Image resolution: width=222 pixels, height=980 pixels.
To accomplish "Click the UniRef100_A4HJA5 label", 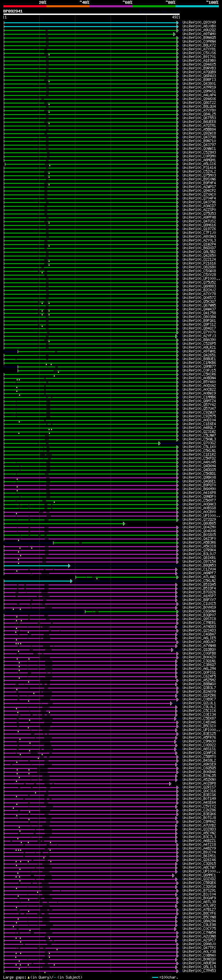I will pyautogui.click(x=199, y=462).
